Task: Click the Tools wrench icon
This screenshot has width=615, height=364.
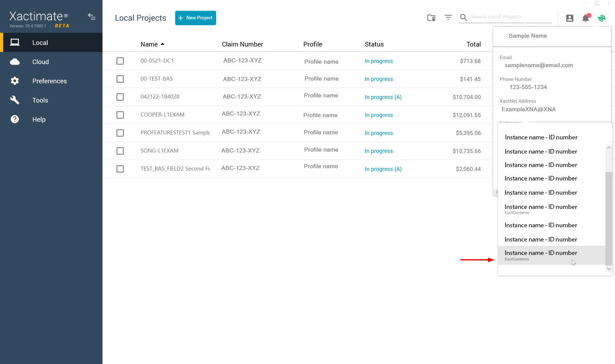Action: (x=15, y=100)
